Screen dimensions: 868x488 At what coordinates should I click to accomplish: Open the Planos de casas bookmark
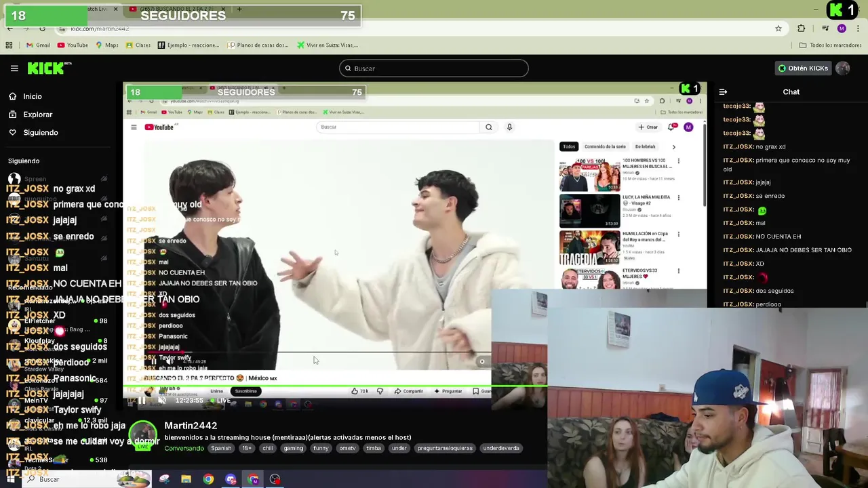coord(258,45)
